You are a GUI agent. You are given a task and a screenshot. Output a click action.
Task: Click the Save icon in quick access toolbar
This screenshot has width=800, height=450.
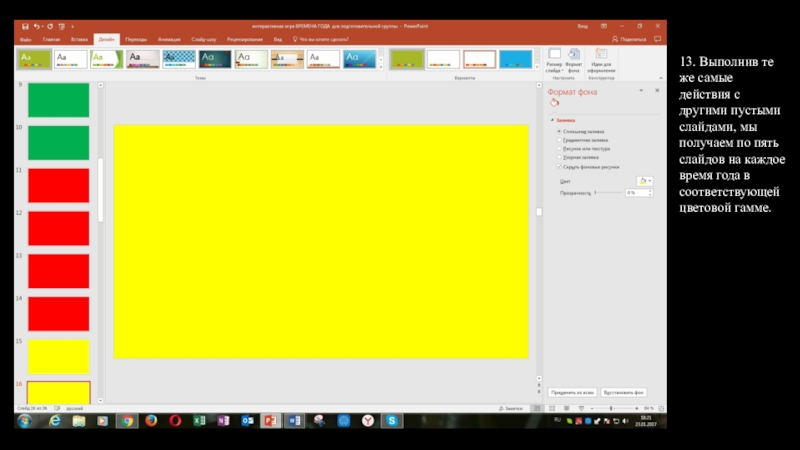click(26, 26)
